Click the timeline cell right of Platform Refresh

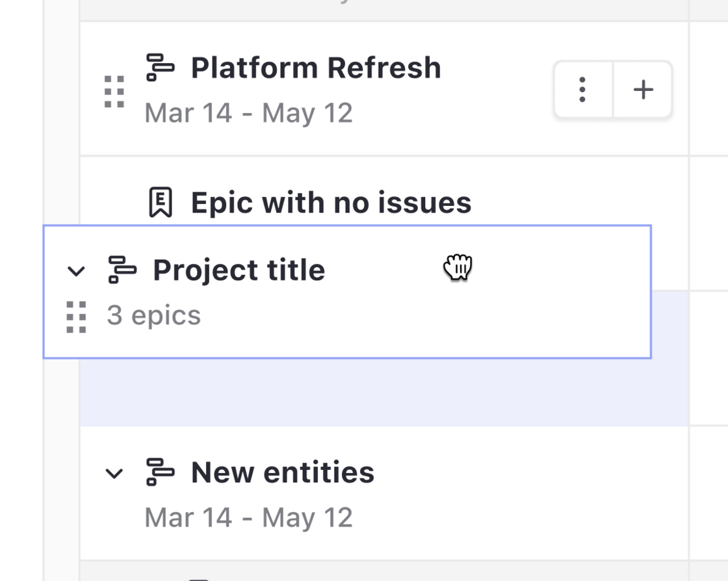point(709,89)
